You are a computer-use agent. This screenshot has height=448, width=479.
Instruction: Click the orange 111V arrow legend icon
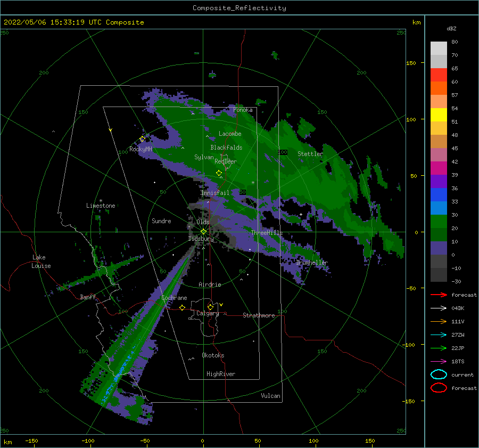tap(439, 321)
